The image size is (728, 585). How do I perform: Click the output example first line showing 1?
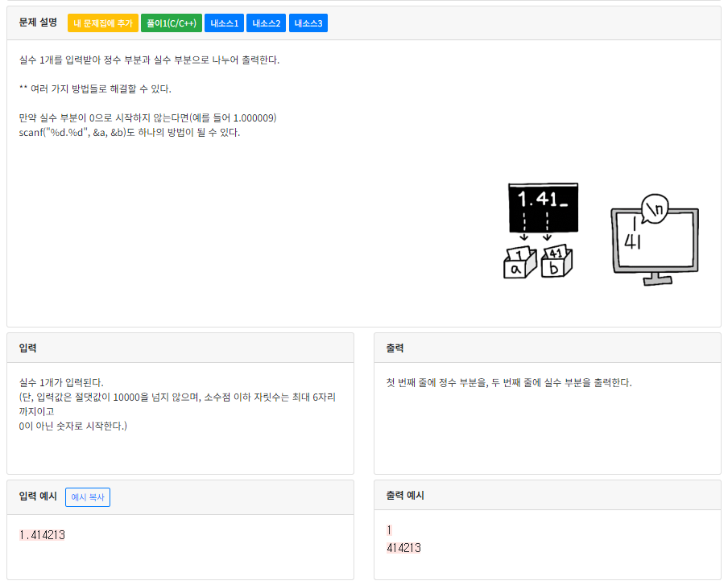[389, 529]
